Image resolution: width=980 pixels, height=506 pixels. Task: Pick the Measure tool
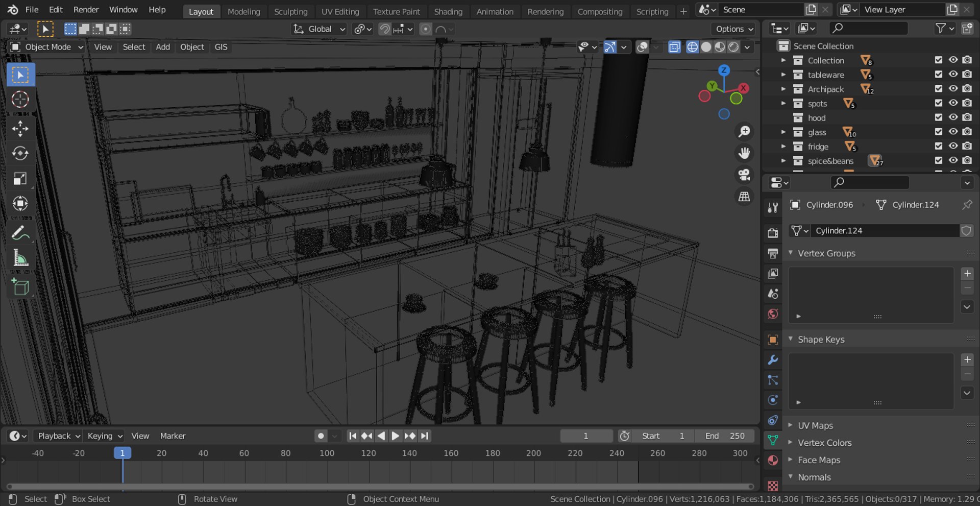(20, 258)
